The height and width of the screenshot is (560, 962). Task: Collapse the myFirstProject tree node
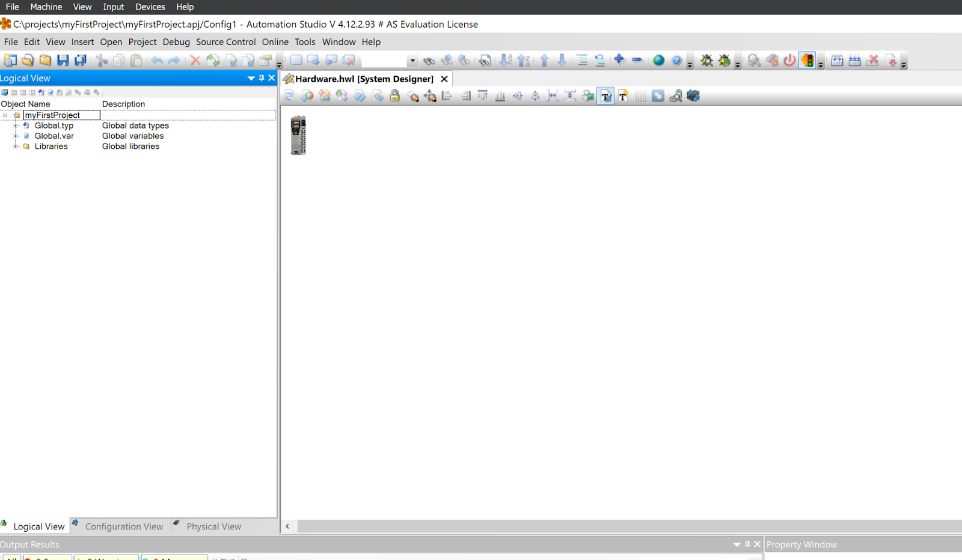[5, 115]
